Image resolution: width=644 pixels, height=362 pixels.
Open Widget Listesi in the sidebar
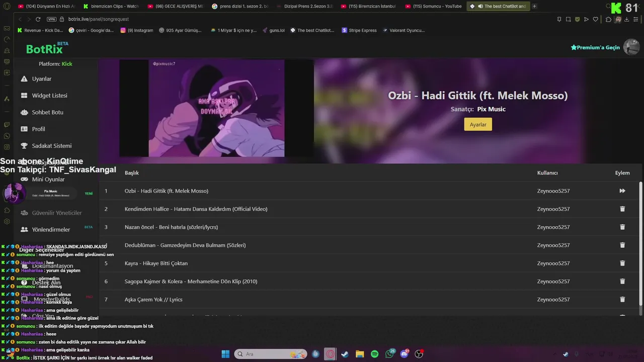[49, 96]
